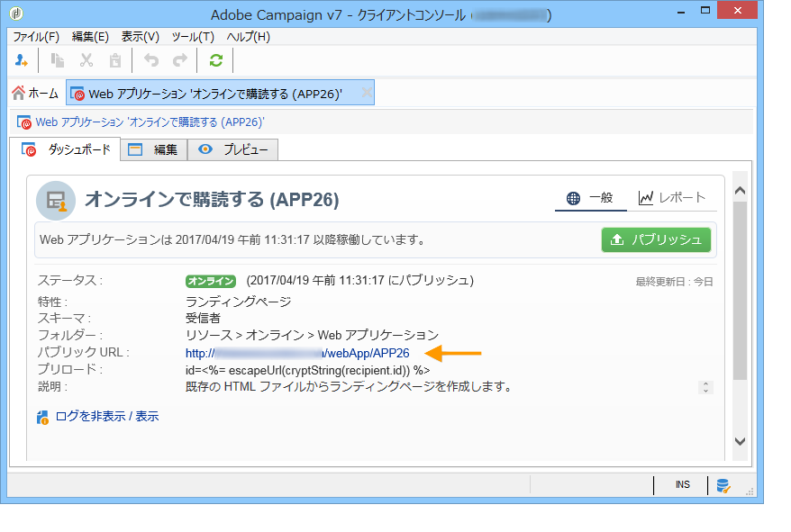Click the database icon in status bar

[x=723, y=485]
